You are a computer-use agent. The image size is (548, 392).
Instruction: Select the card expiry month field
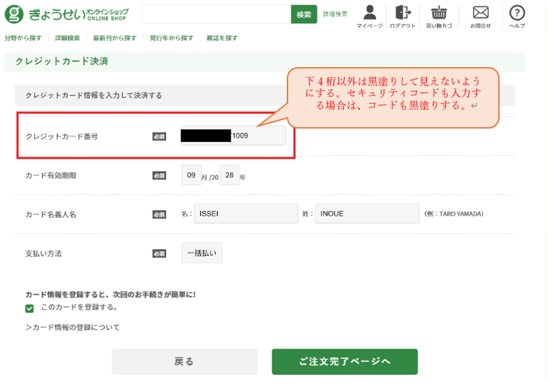coord(191,175)
